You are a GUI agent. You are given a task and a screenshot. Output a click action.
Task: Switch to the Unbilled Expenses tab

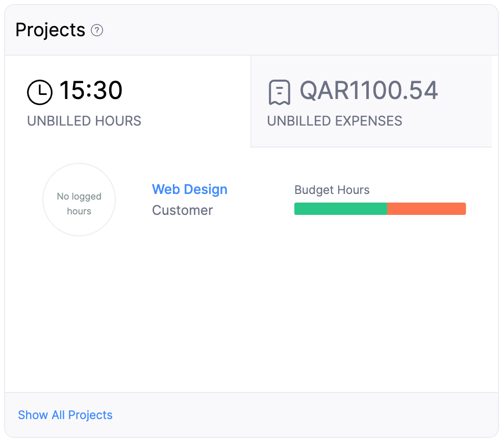coord(371,101)
